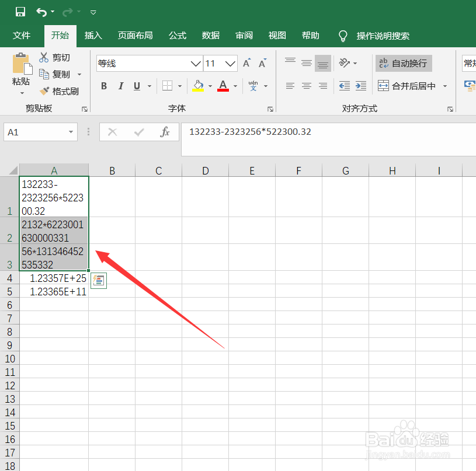Screen dimensions: 476x471
Task: Click the 格式刷 format painter button
Action: [x=59, y=91]
